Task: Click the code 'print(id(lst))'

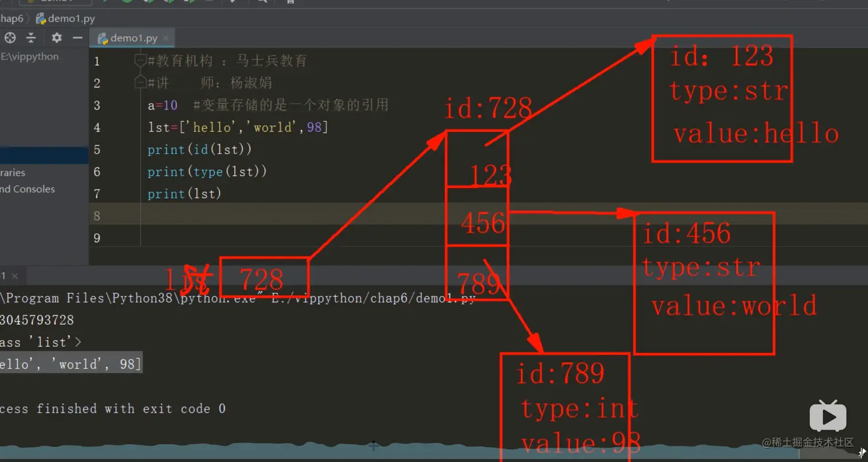Action: [x=200, y=150]
